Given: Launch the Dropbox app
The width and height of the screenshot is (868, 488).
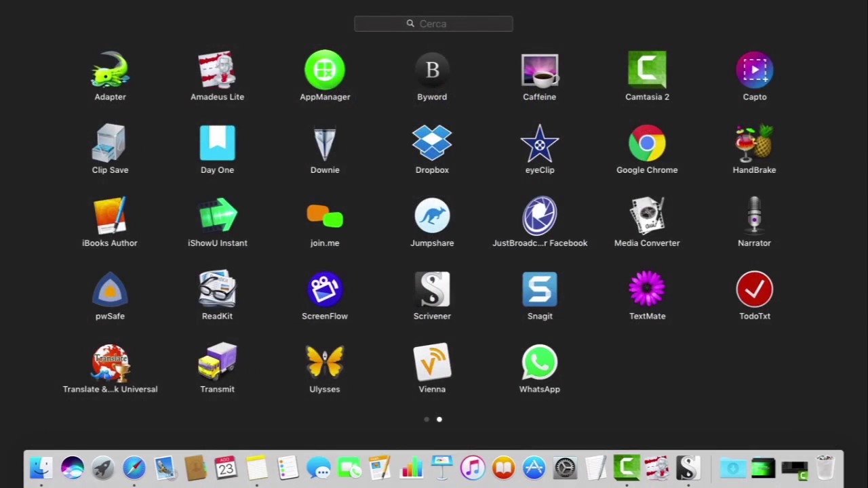Looking at the screenshot, I should tap(432, 143).
